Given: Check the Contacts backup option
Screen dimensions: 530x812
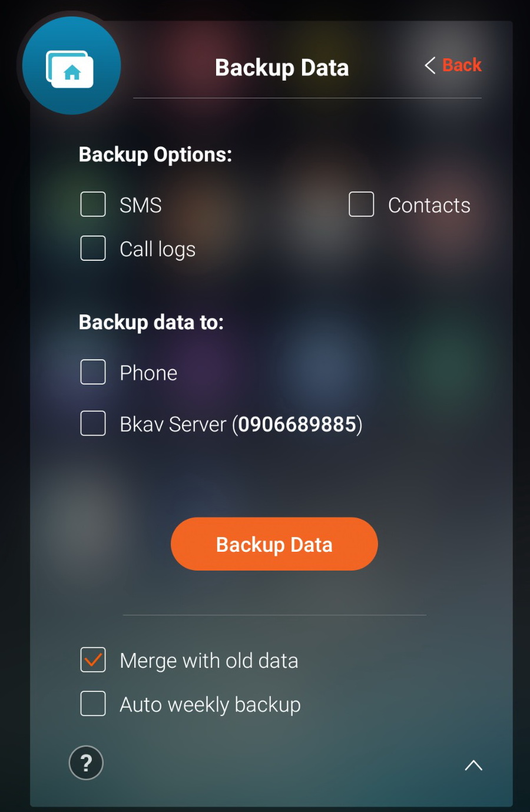Looking at the screenshot, I should pos(362,204).
